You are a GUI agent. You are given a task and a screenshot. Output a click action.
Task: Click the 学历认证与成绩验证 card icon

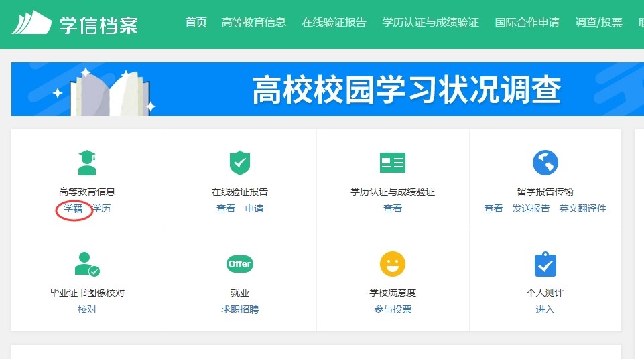[x=393, y=163]
